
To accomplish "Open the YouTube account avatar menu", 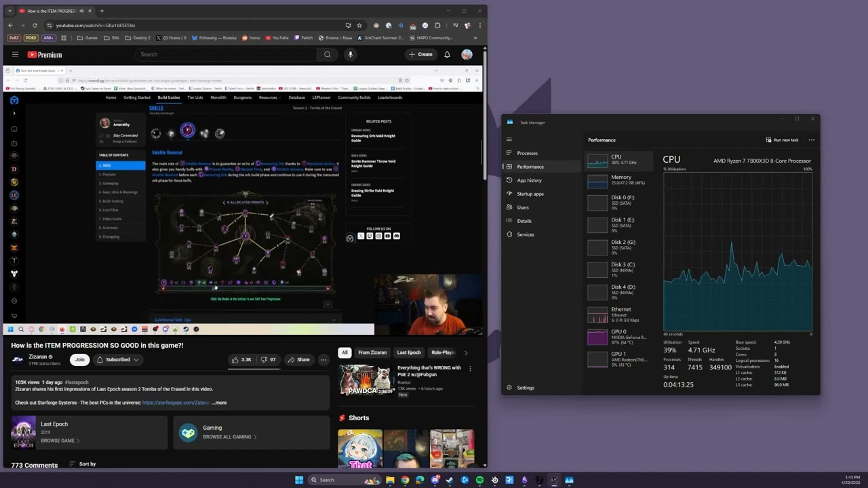I will click(x=467, y=54).
